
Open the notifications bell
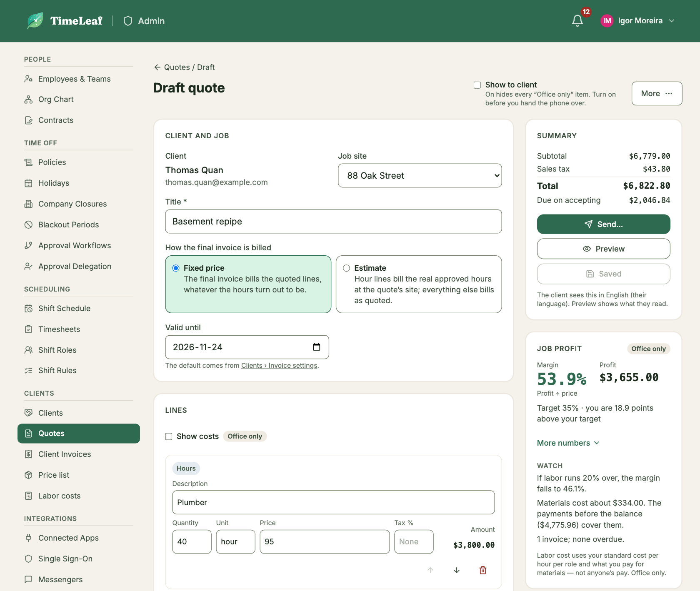coord(577,21)
